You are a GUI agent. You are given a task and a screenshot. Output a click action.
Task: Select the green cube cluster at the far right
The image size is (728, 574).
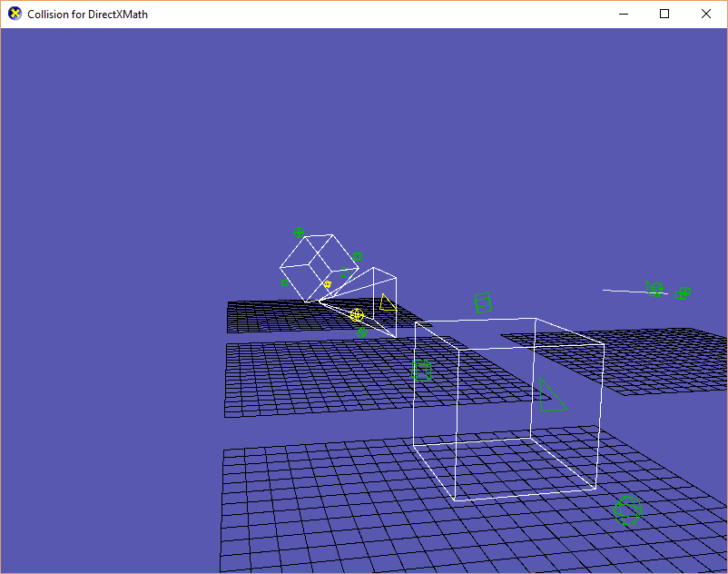pyautogui.click(x=684, y=293)
